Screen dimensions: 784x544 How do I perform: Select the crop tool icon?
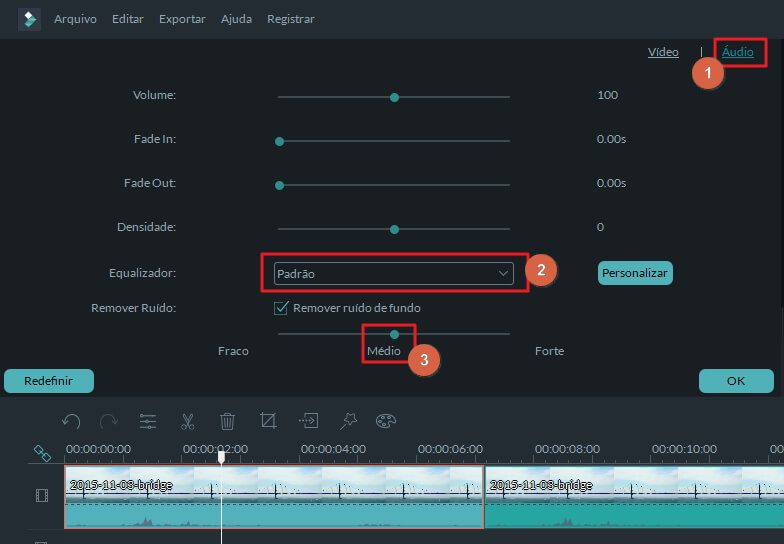[268, 422]
